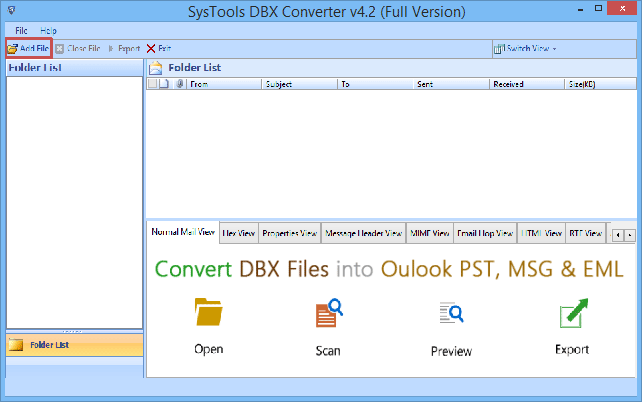Click the Preview label text
The height and width of the screenshot is (402, 642).
[451, 351]
